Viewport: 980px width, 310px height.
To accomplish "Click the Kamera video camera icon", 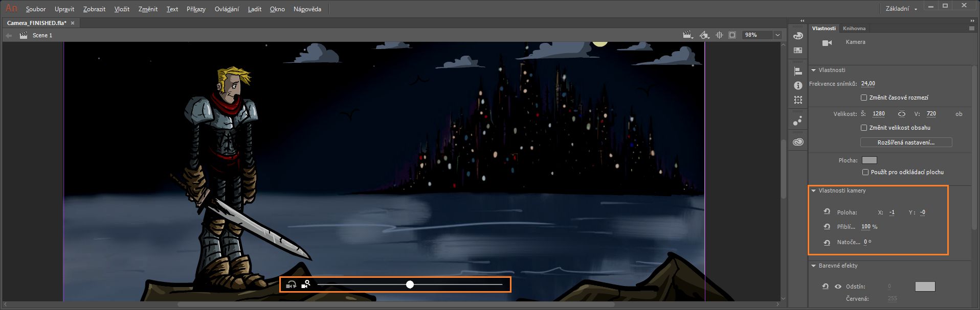I will click(827, 43).
